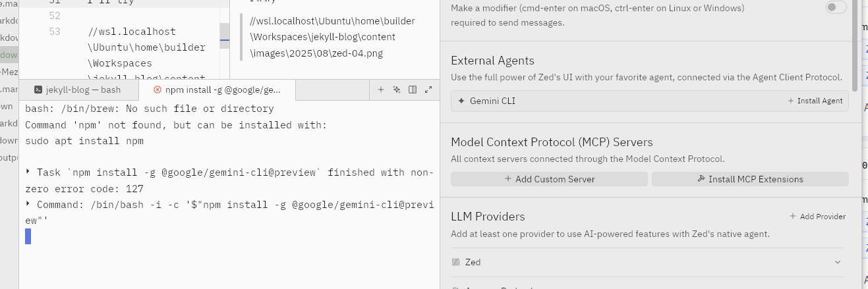
Task: Click the terminal cursor input area
Action: [x=28, y=236]
